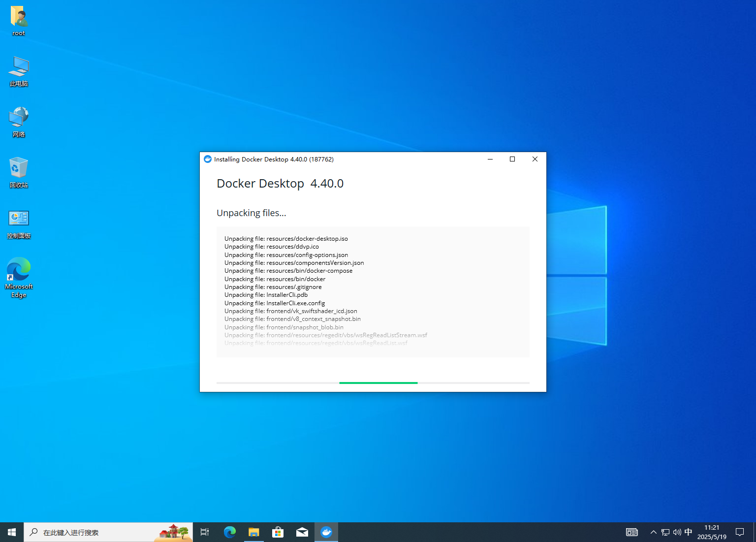Click log line 'frontend/v8_context_snapshot.bin'

point(292,319)
